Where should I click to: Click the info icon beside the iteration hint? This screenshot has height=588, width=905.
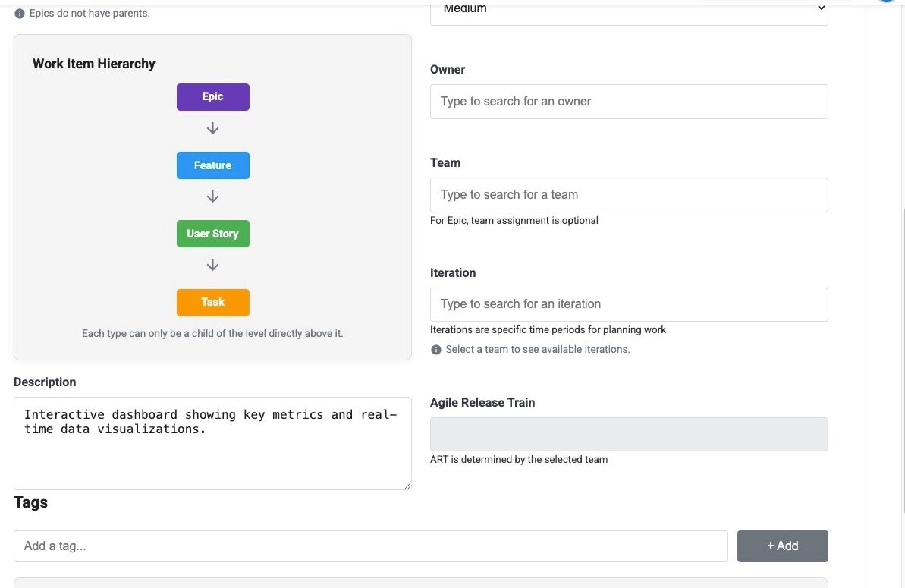click(x=436, y=350)
